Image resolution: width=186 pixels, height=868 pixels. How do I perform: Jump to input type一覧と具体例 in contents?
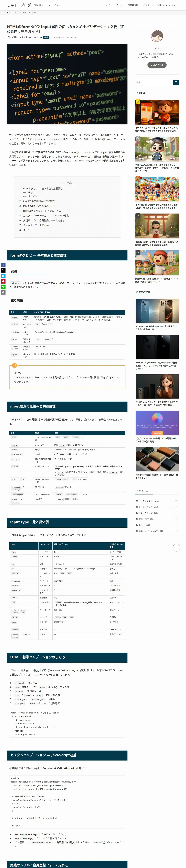point(36,206)
